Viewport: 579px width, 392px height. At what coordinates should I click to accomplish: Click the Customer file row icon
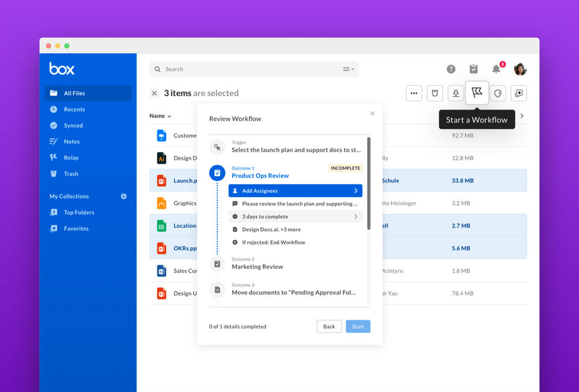[x=162, y=136]
